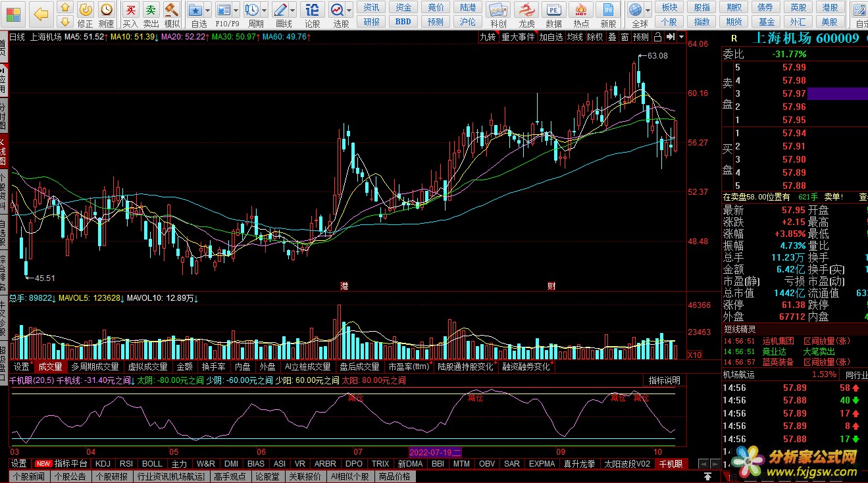
Task: Go back with the yellow left arrow
Action: (x=41, y=13)
